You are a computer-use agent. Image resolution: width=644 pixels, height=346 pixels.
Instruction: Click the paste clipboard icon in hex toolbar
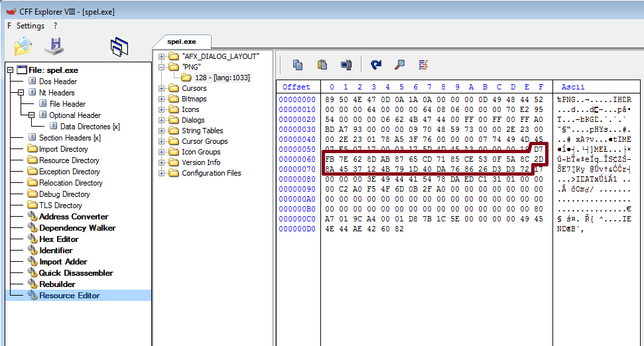click(322, 65)
